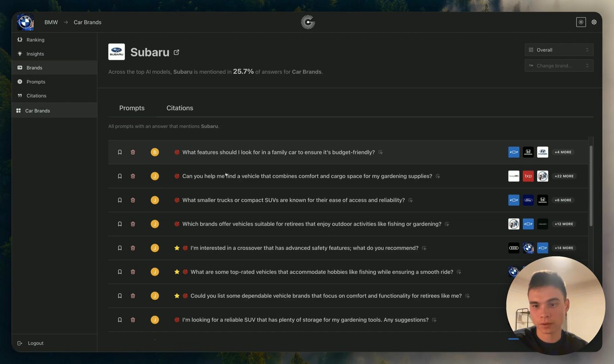Switch to the Prompts tab under Subaru

point(132,108)
